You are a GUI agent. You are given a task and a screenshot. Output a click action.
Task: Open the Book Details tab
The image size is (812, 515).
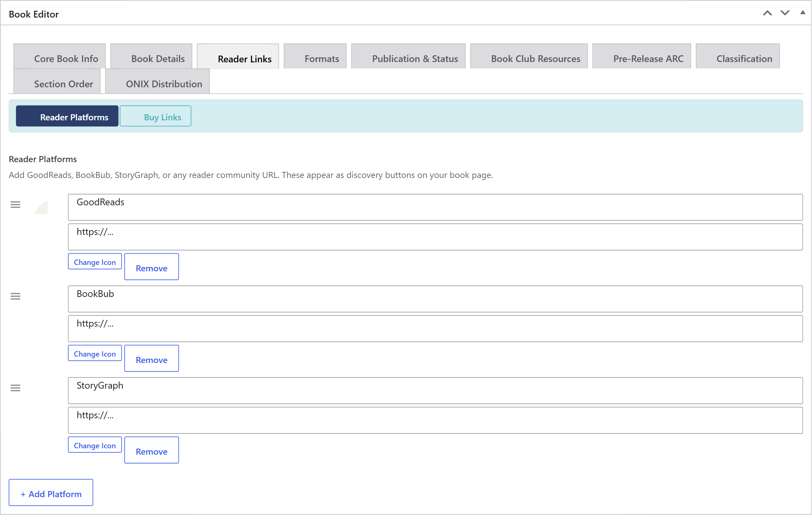click(x=151, y=56)
